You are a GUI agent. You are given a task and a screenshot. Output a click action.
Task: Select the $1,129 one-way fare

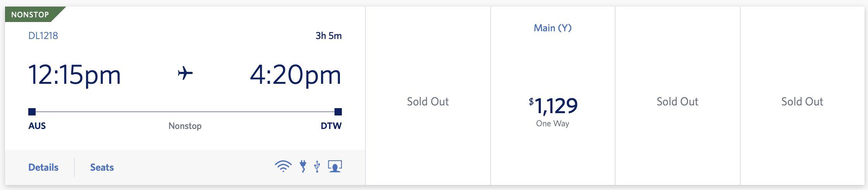553,106
